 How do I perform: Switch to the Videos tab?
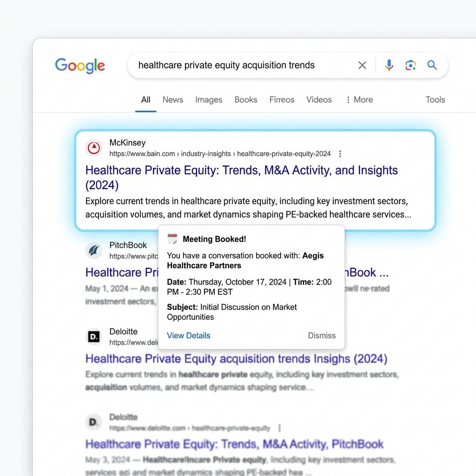tap(319, 99)
